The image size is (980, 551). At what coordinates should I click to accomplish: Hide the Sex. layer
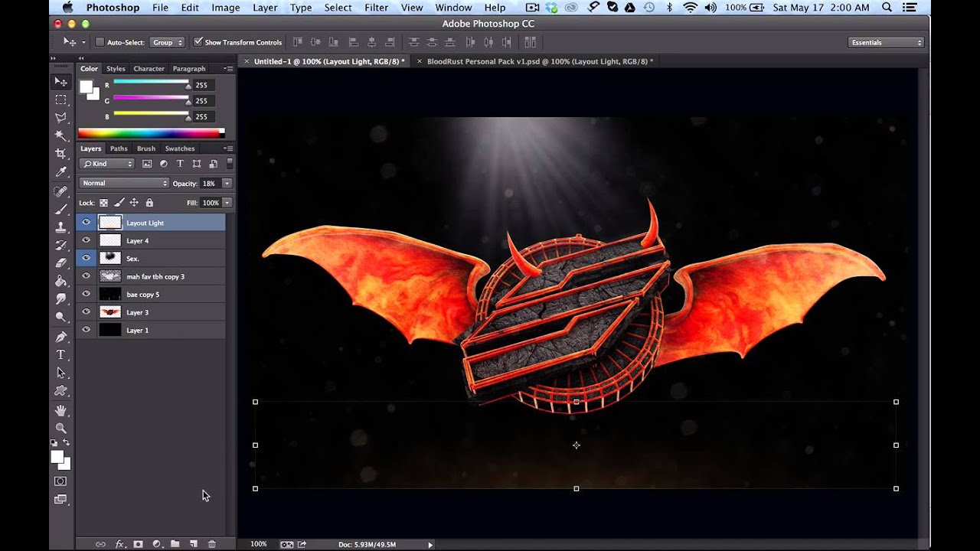click(x=86, y=258)
